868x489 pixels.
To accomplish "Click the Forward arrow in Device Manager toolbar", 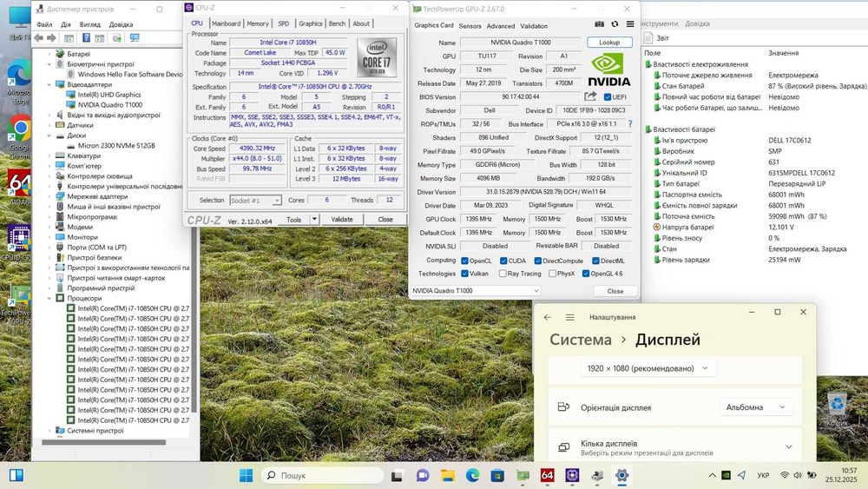I will pos(51,37).
